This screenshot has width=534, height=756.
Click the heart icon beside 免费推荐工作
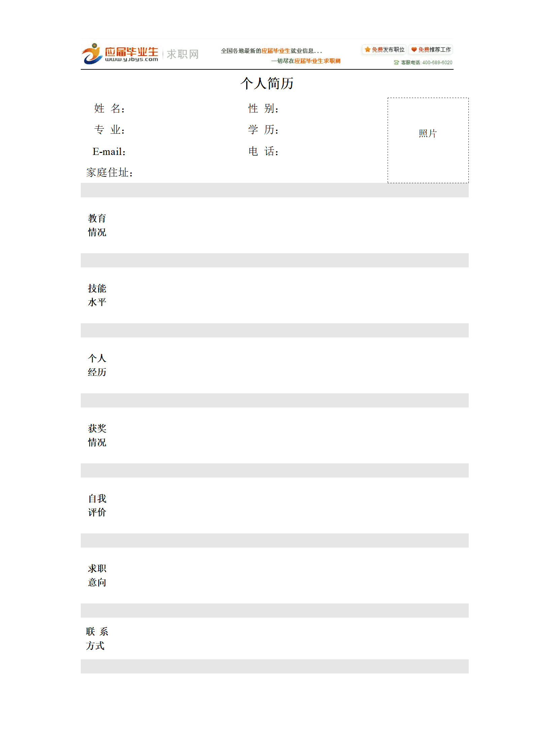point(414,50)
